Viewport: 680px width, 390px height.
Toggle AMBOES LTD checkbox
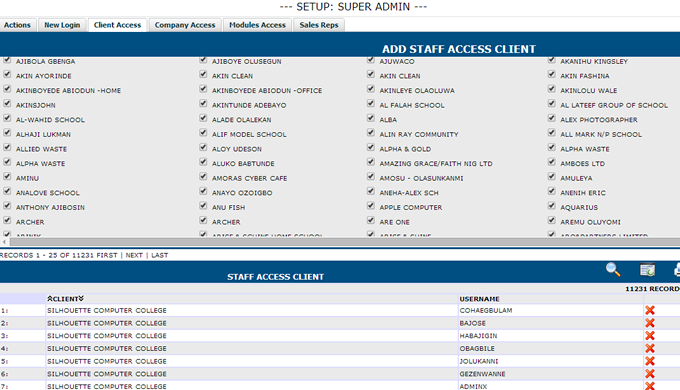pyautogui.click(x=551, y=162)
